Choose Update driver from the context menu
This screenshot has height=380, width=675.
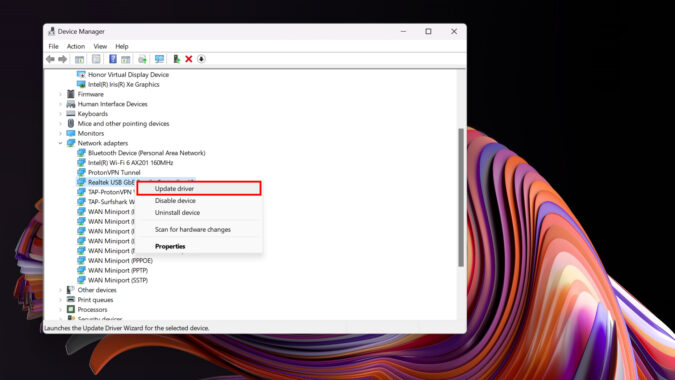coord(199,188)
